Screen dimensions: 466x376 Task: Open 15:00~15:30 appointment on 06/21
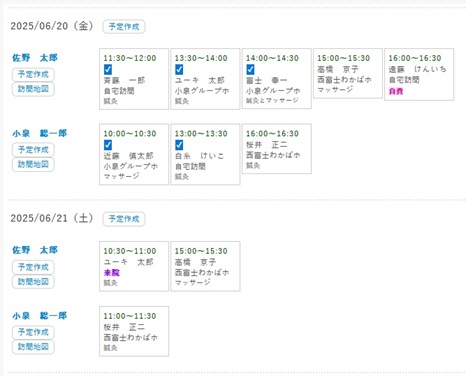tap(205, 266)
